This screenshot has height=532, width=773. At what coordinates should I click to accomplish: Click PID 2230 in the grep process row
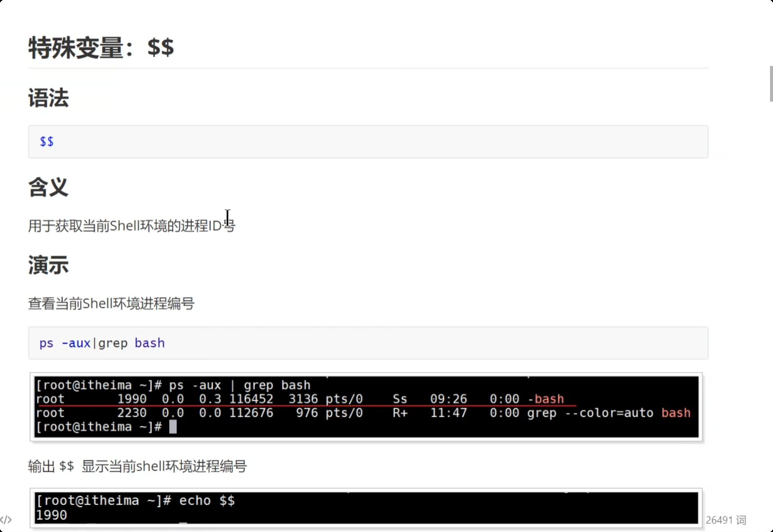tap(132, 413)
